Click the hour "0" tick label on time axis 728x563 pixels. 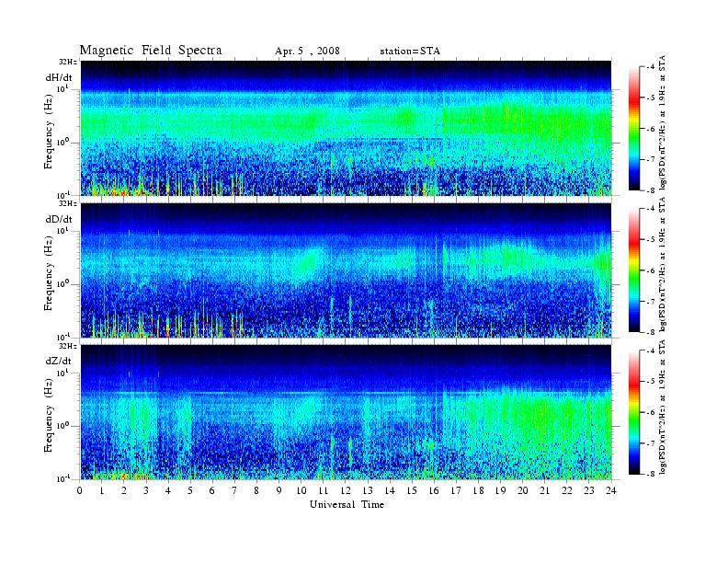80,491
